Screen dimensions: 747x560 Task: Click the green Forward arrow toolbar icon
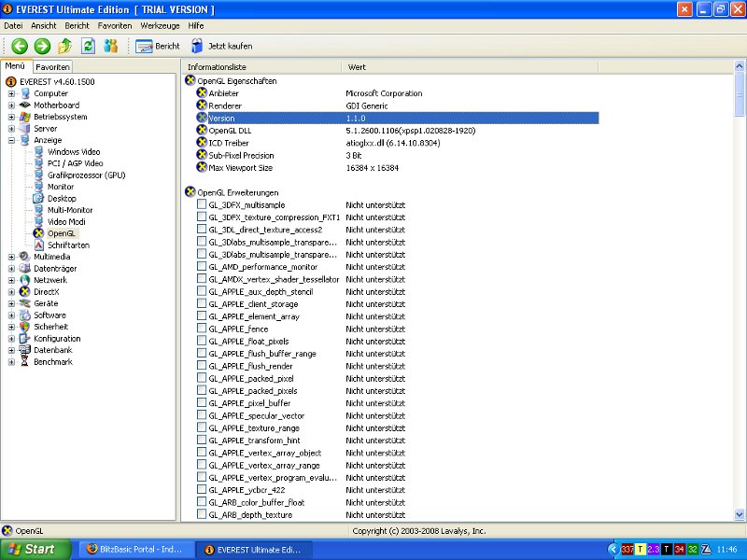coord(42,46)
